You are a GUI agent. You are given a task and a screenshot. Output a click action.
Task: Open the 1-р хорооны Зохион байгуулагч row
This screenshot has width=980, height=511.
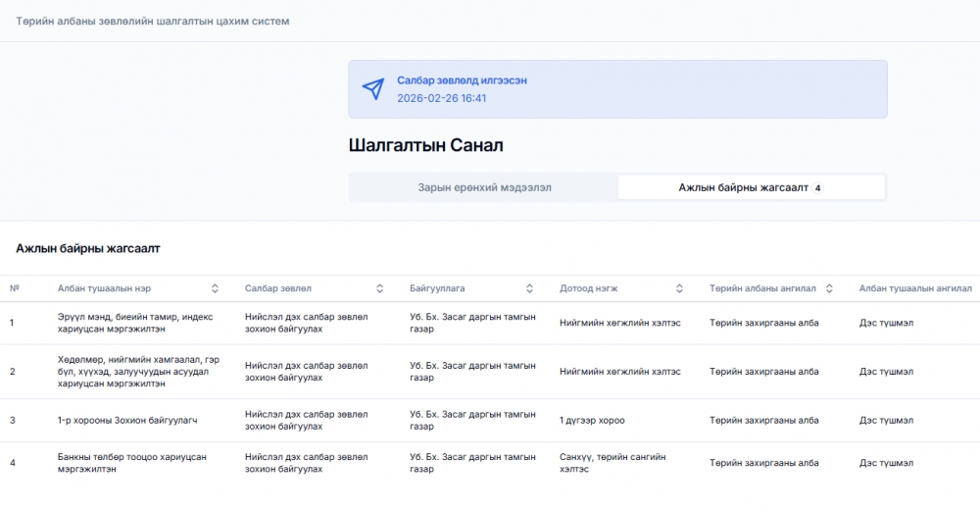click(490, 421)
